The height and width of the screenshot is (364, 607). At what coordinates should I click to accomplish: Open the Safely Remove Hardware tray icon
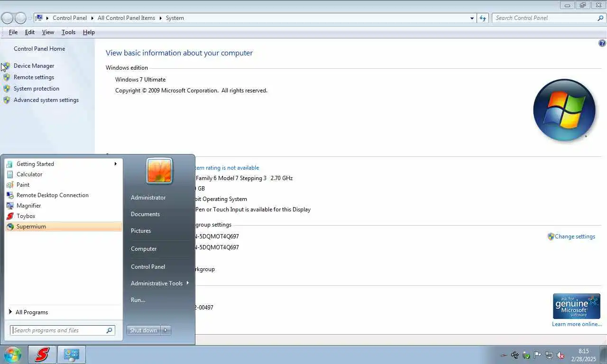click(x=515, y=355)
